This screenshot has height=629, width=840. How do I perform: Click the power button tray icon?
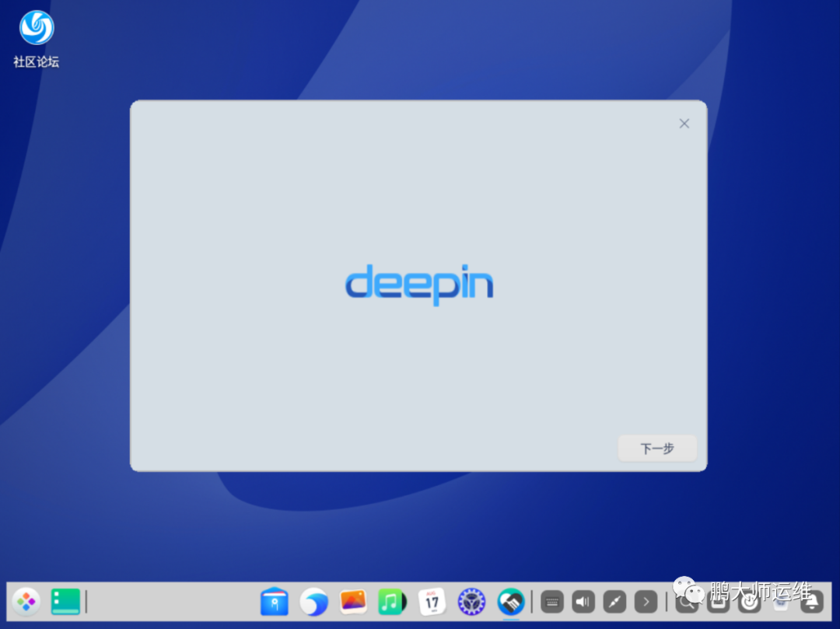pos(750,602)
